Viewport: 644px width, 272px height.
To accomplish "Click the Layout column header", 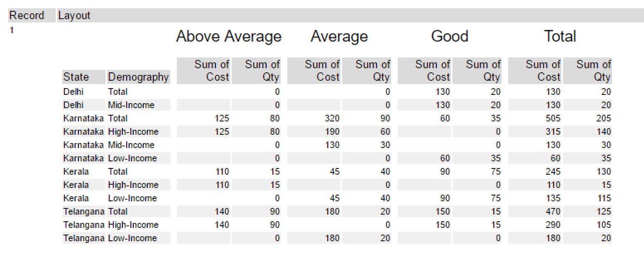I will pos(74,16).
